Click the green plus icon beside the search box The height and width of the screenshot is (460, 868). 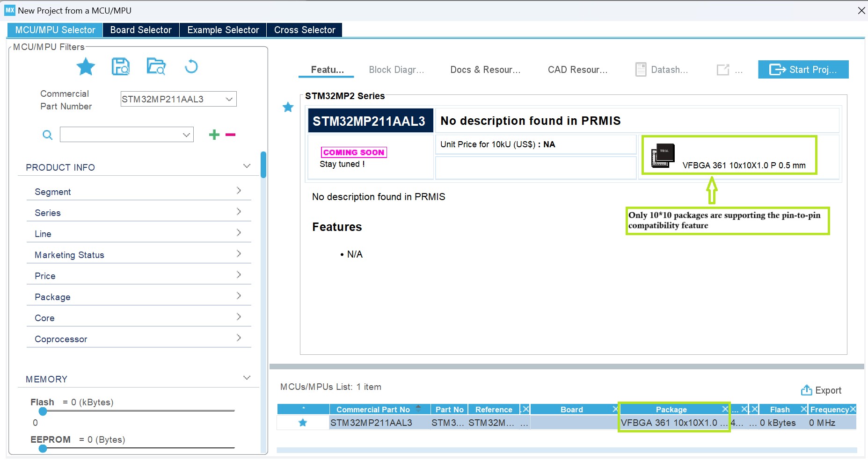pos(214,135)
